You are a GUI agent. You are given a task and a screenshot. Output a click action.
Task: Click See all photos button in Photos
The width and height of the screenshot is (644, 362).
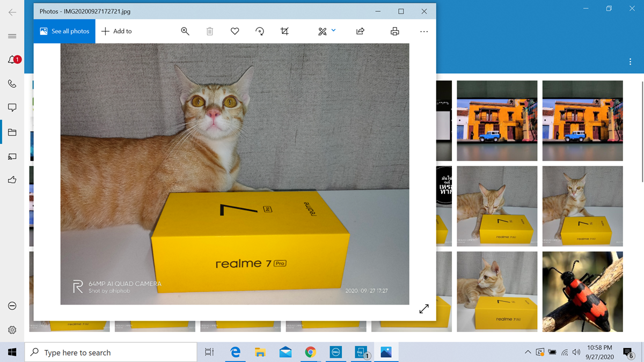point(64,31)
